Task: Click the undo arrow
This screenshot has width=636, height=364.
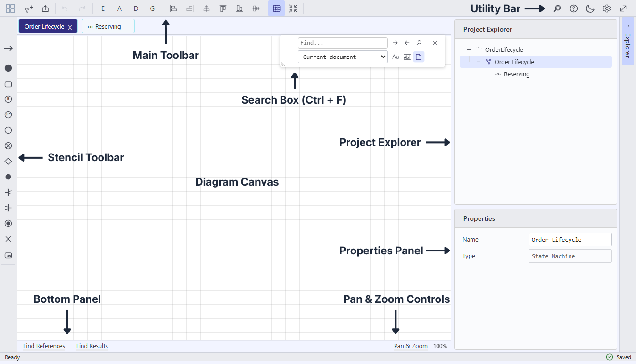Action: (x=65, y=8)
